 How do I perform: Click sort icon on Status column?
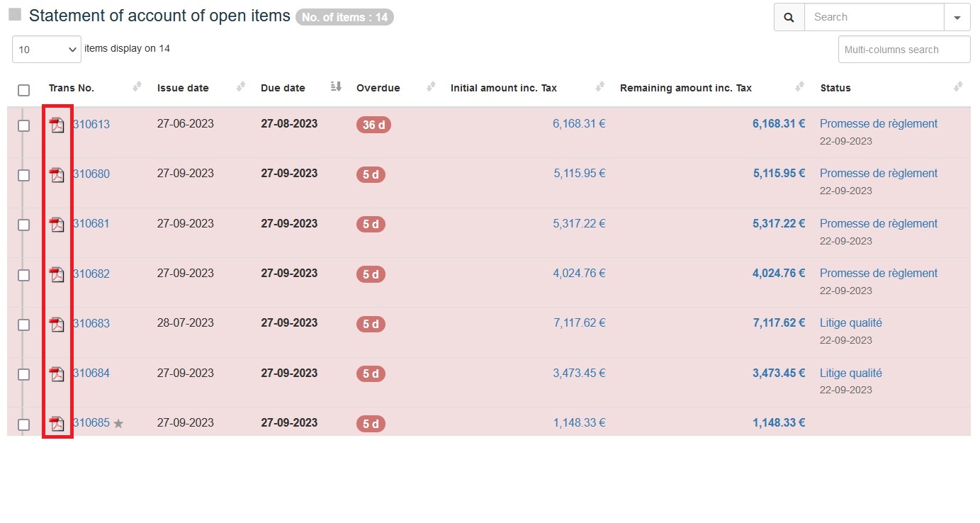tap(958, 87)
